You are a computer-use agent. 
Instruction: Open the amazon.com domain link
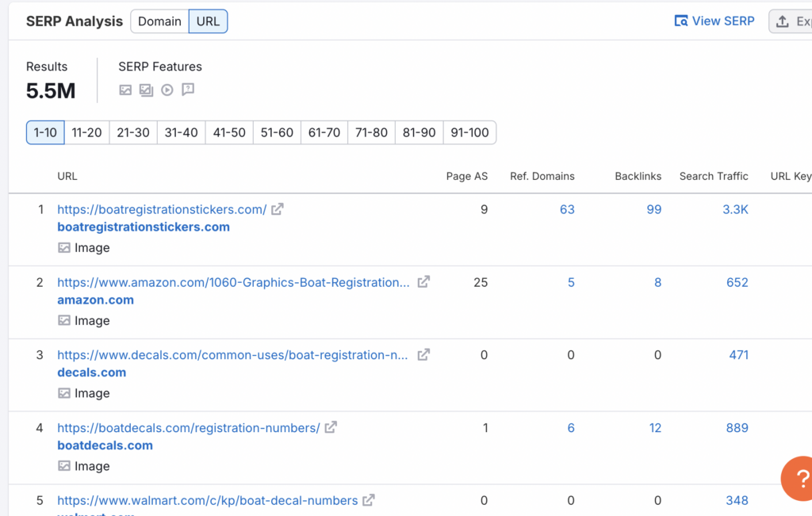pos(95,300)
